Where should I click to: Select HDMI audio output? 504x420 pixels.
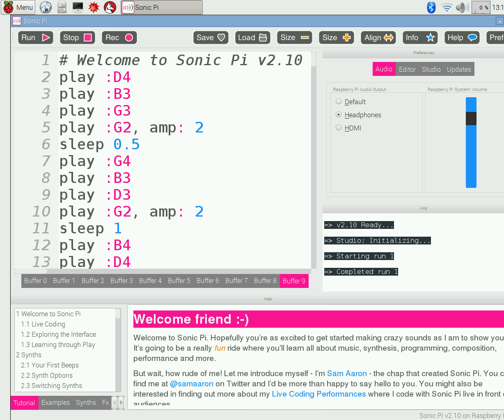348,128
